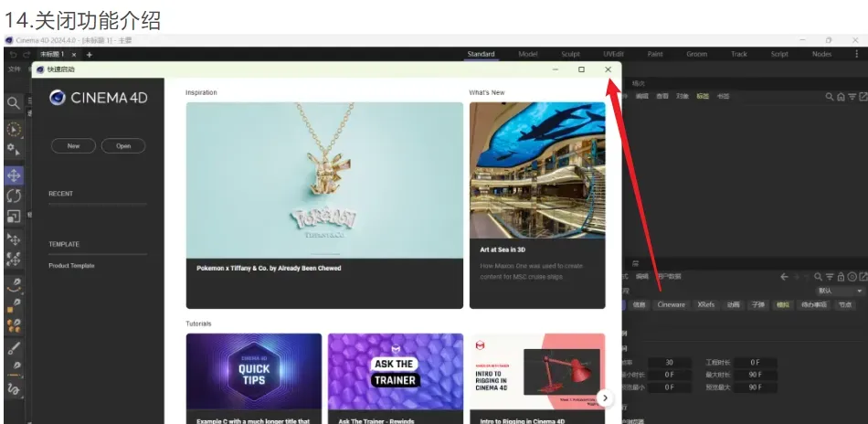Close the 未标题 1 document tab
The height and width of the screenshot is (424, 868).
(x=74, y=54)
